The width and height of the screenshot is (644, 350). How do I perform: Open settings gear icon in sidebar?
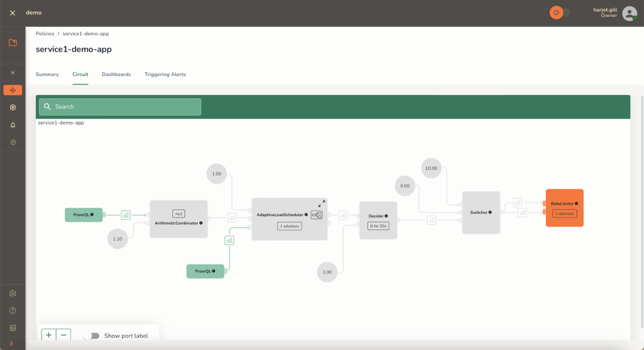pos(13,293)
